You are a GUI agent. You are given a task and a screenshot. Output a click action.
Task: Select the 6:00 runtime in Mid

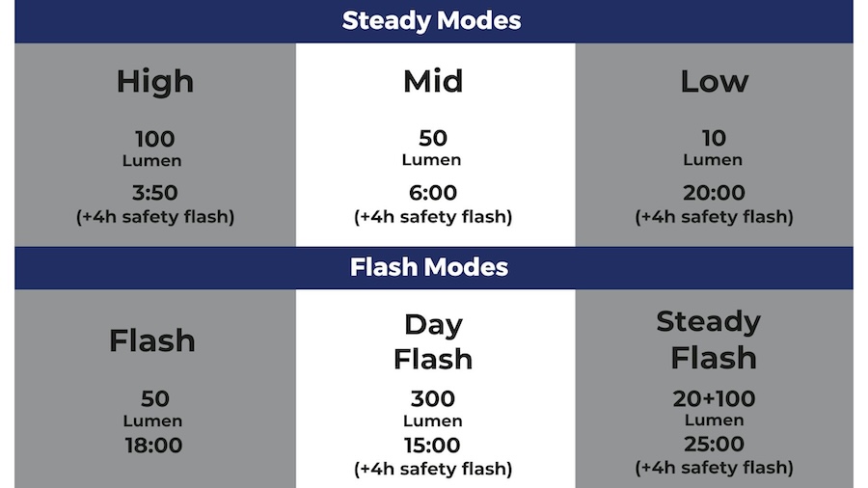pyautogui.click(x=433, y=192)
